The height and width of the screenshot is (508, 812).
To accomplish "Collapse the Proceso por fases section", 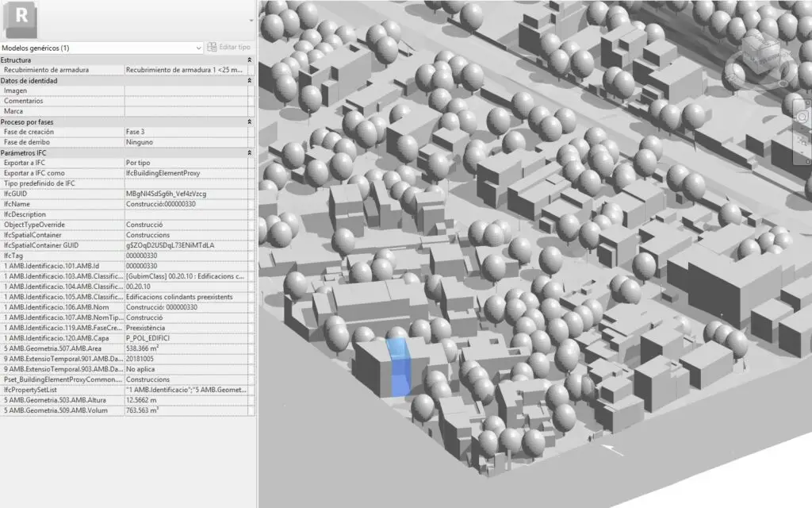I will 250,121.
